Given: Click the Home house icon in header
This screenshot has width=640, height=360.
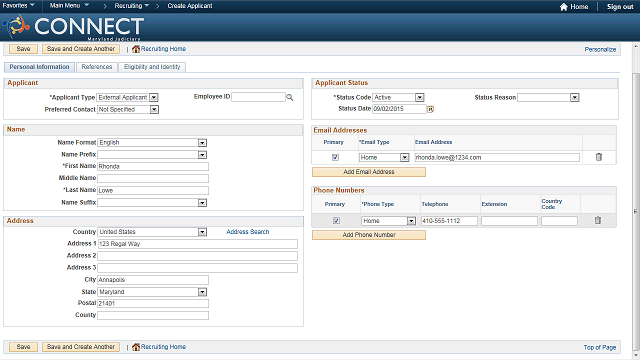Looking at the screenshot, I should click(x=564, y=7).
